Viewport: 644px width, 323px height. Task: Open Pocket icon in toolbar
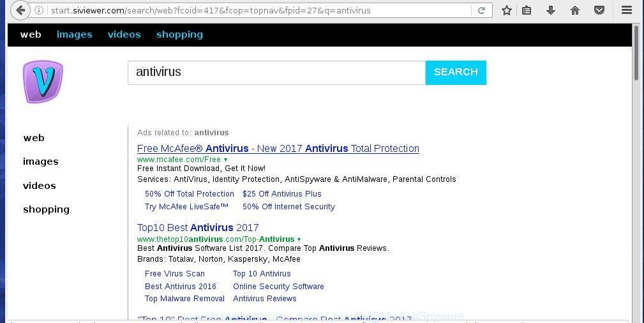[x=599, y=10]
